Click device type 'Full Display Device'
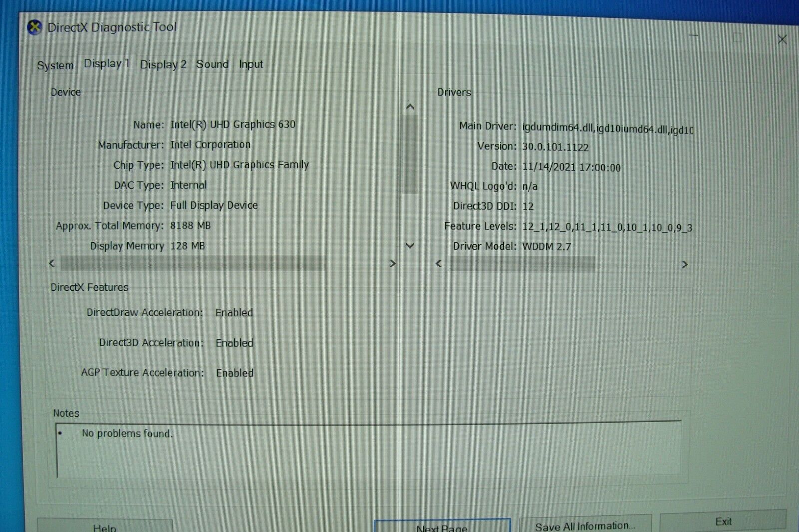 pos(214,205)
